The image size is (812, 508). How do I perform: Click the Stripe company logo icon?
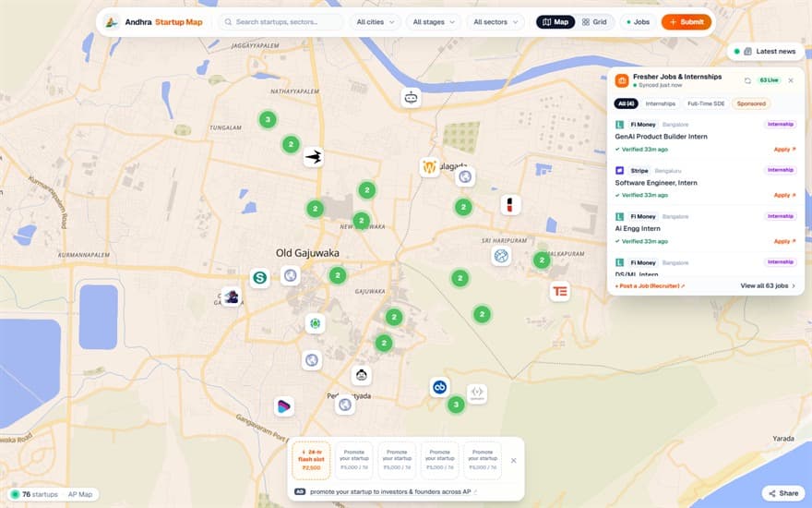[619, 171]
